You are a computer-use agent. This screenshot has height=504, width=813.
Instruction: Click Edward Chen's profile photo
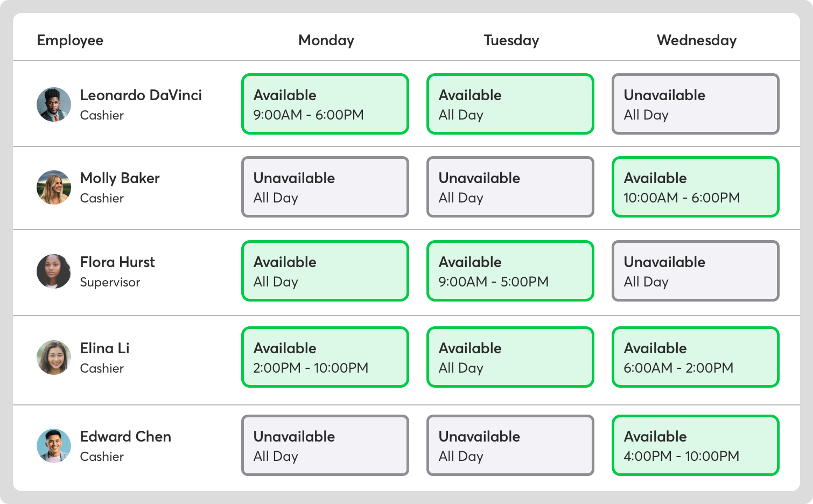click(54, 446)
